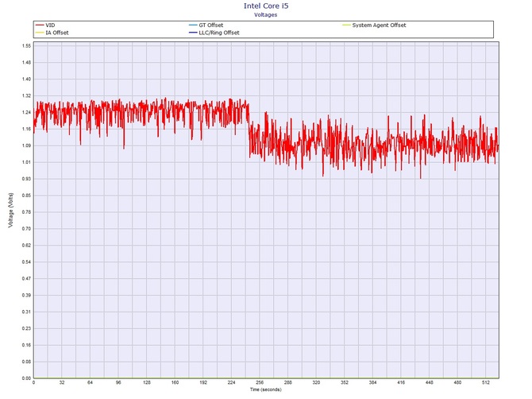Click the 1.24 voltage tick label
The width and height of the screenshot is (532, 399).
(x=26, y=112)
